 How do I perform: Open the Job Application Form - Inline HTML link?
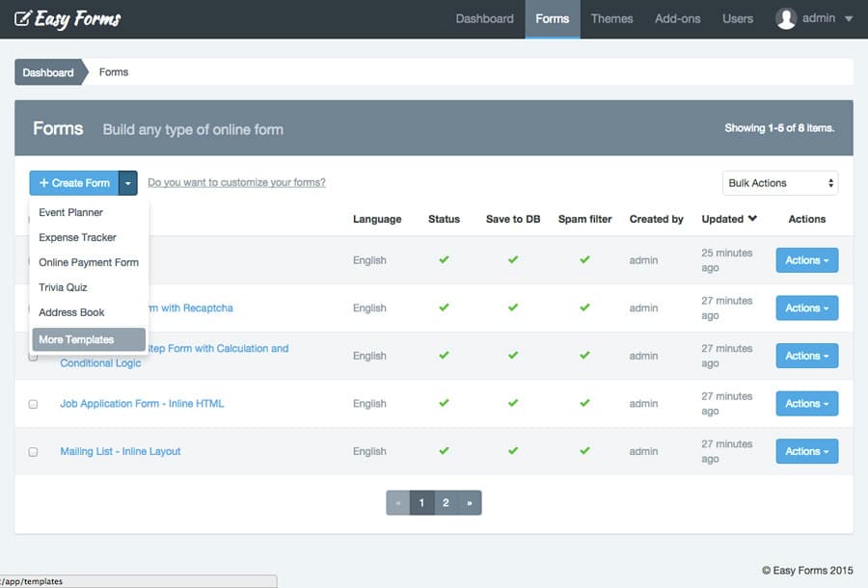tap(142, 403)
